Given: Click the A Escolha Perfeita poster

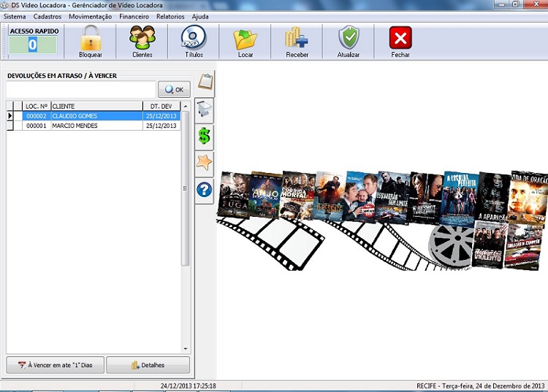Looking at the screenshot, I should pyautogui.click(x=460, y=199).
